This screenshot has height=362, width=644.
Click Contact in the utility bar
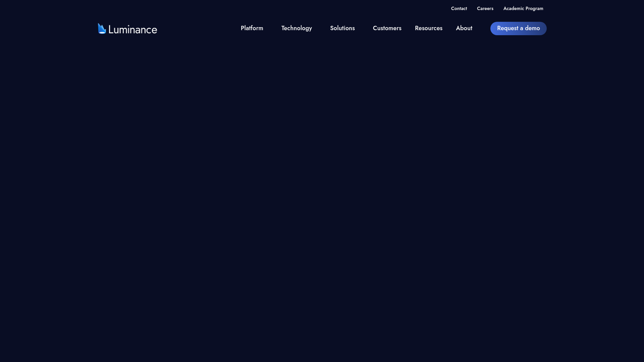pos(459,8)
